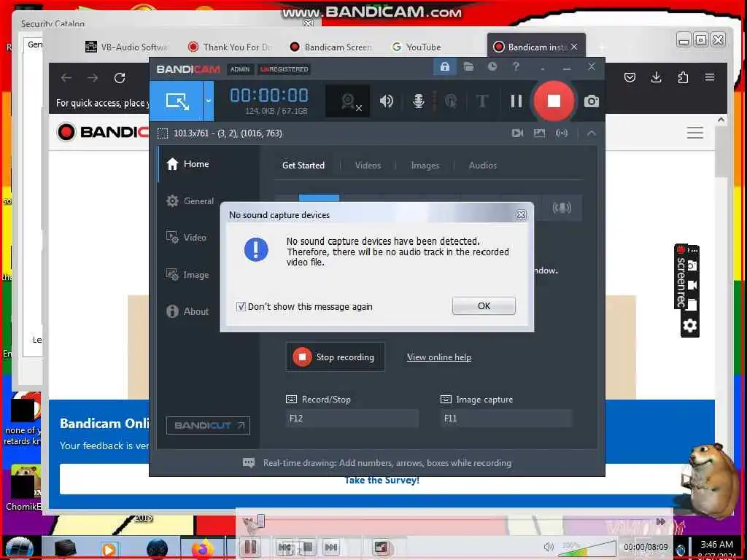This screenshot has width=747, height=560.
Task: Open Firefox Pocket icon
Action: pyautogui.click(x=630, y=77)
